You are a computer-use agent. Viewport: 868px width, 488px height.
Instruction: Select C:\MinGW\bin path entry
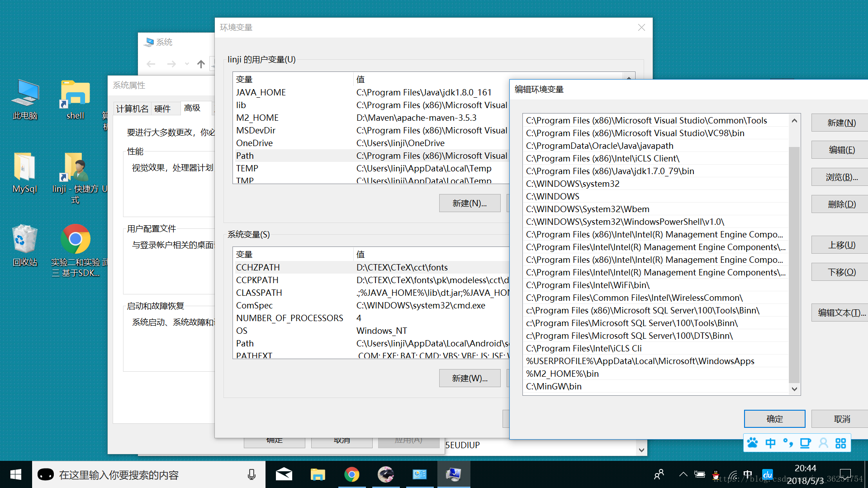click(655, 386)
